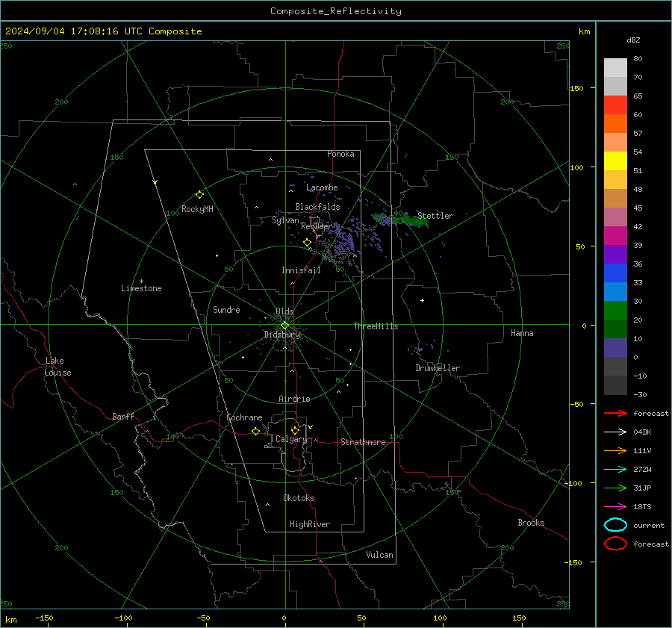Pick the purple 36-39 dBZ swatch
The height and width of the screenshot is (628, 672).
click(615, 255)
